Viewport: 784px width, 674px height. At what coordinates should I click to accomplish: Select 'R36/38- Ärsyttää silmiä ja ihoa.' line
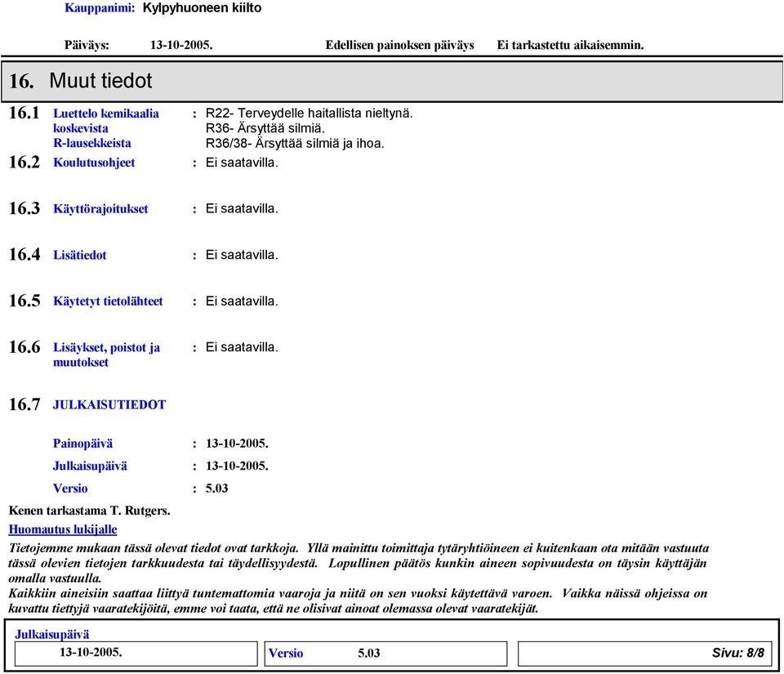[x=295, y=143]
